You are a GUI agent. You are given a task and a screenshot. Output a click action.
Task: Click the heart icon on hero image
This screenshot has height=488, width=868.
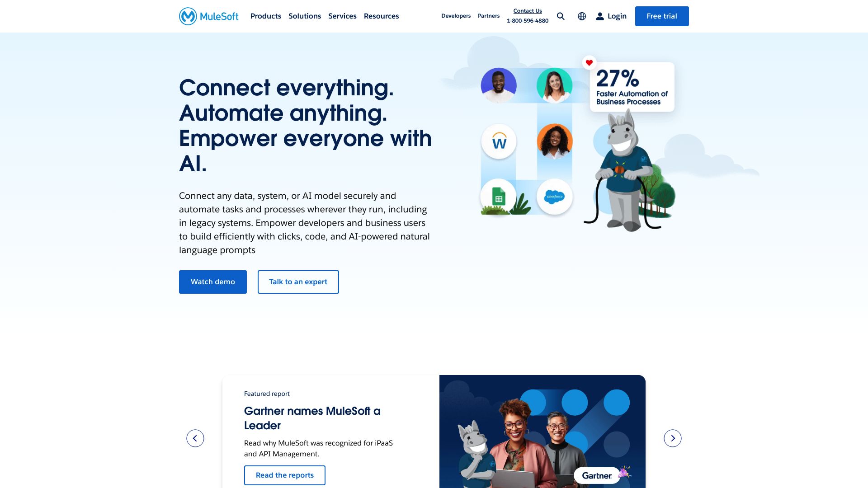coord(589,62)
